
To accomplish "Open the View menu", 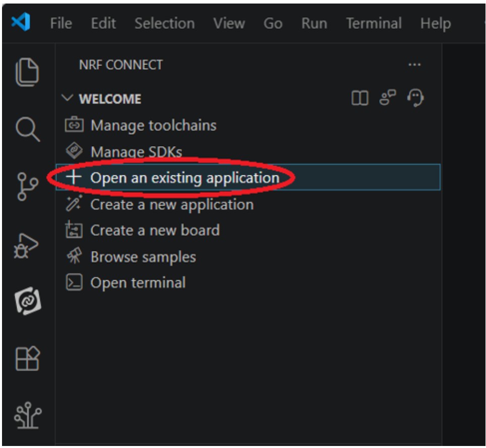I will point(229,23).
